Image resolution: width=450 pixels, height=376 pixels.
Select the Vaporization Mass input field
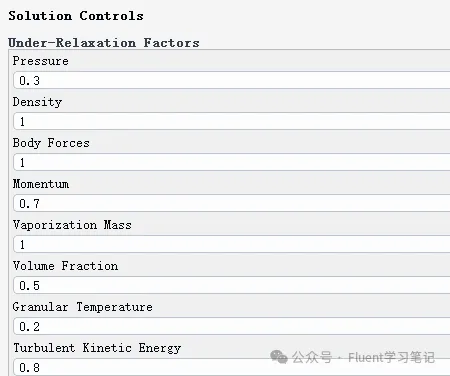tap(232, 244)
